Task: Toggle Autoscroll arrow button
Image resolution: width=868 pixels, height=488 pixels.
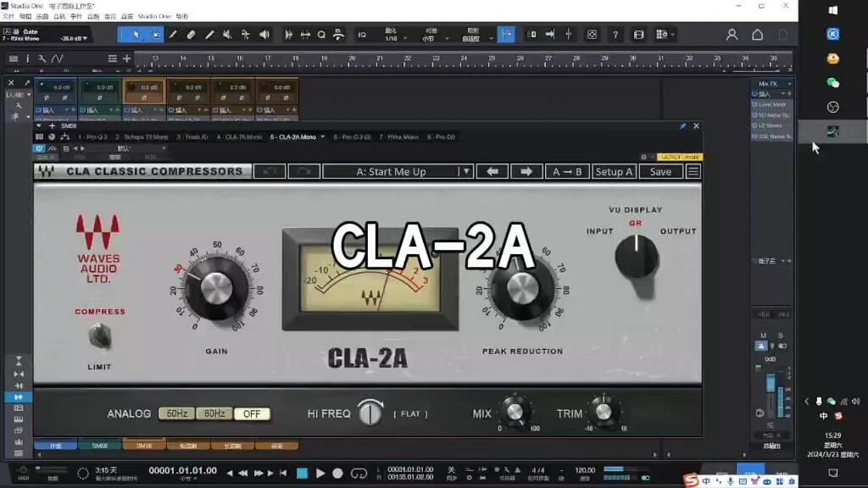Action: pos(549,35)
